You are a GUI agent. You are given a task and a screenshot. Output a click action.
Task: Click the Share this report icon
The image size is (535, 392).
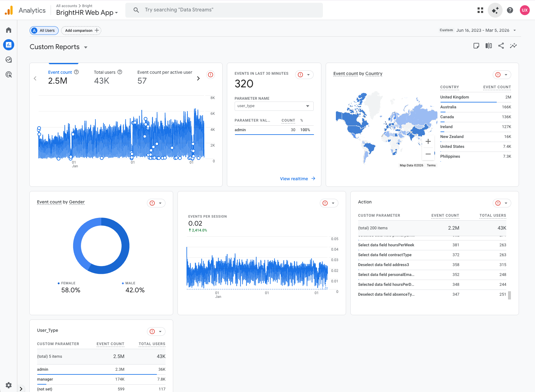[x=501, y=46]
